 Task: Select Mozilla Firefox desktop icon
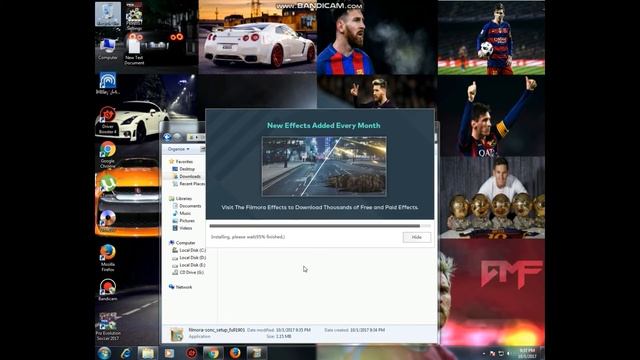(108, 258)
